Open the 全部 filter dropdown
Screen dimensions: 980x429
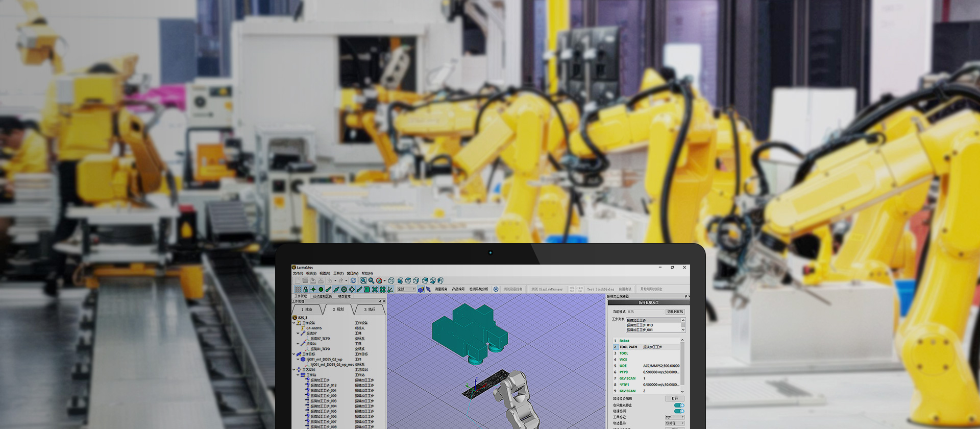pos(406,289)
